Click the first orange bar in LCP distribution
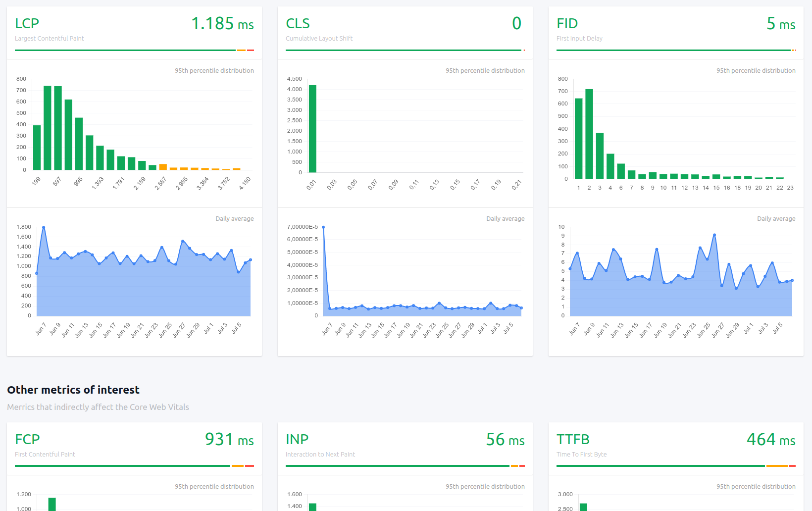The height and width of the screenshot is (511, 812). pyautogui.click(x=163, y=167)
